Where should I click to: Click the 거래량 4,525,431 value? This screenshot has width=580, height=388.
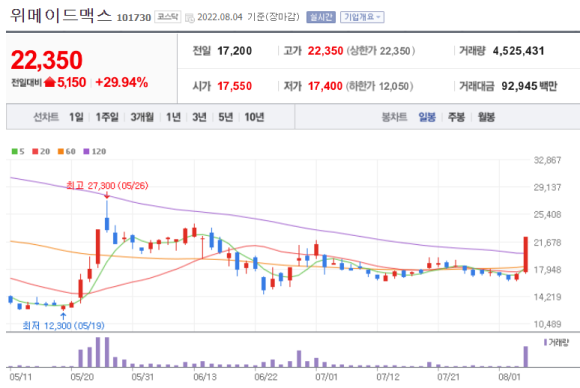point(519,51)
